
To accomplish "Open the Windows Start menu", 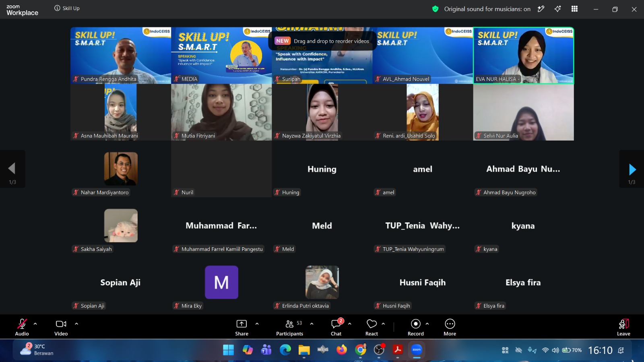I will click(x=228, y=350).
